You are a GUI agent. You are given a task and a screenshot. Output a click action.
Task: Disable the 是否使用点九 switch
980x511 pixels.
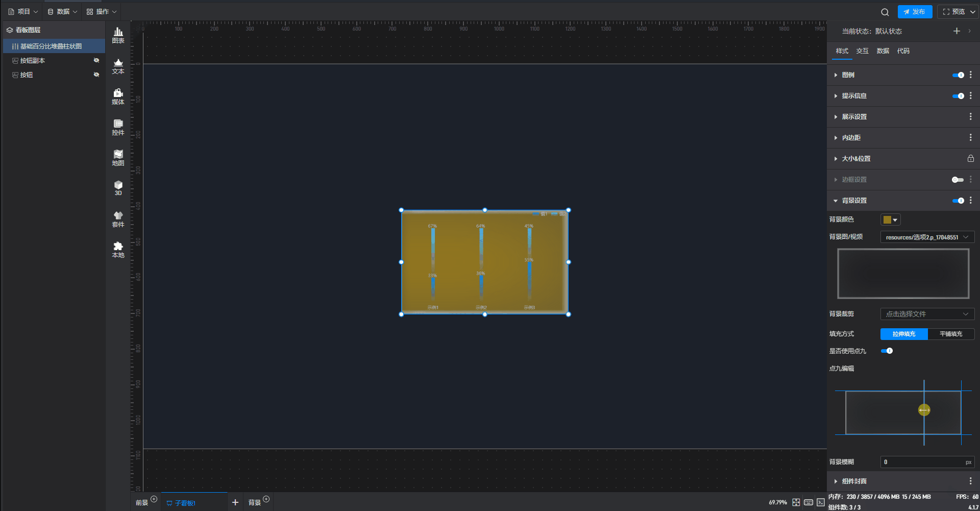pyautogui.click(x=887, y=351)
